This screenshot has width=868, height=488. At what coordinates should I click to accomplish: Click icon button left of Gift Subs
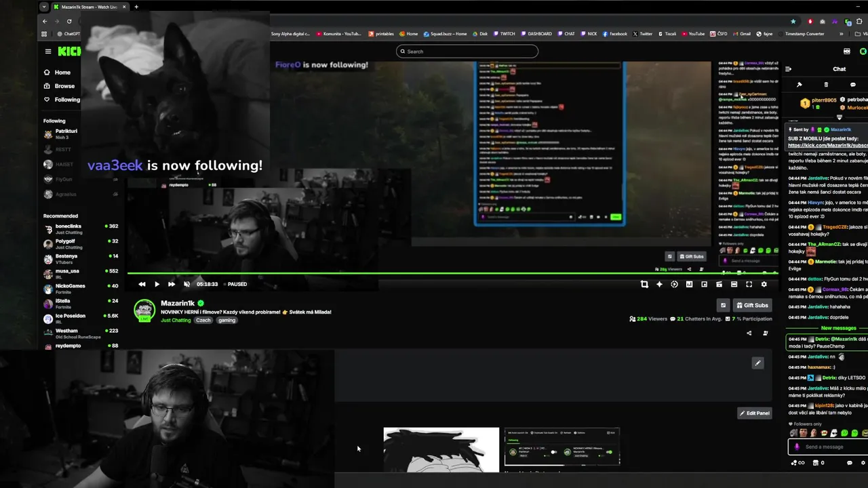coord(723,306)
